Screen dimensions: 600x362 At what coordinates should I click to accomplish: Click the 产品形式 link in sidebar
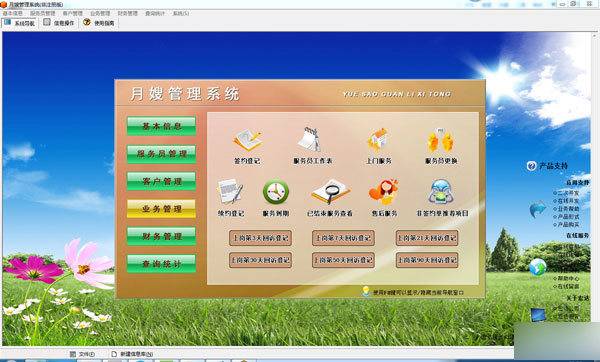click(x=568, y=217)
